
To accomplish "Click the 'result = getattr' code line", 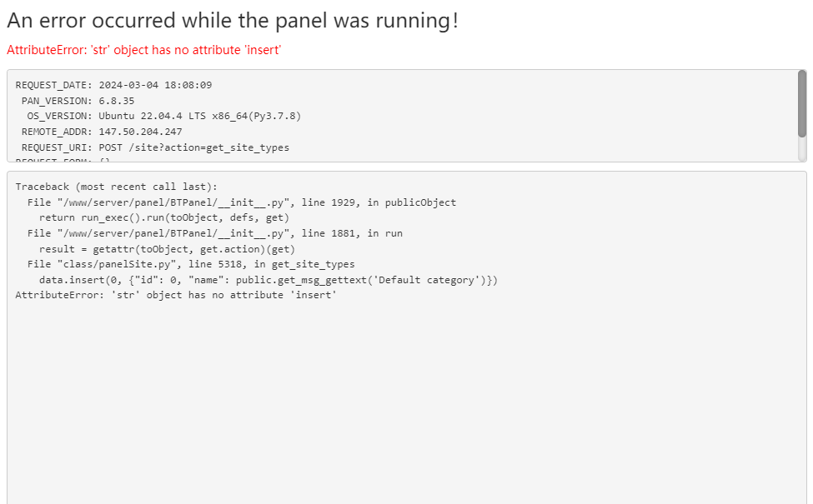I will click(167, 249).
